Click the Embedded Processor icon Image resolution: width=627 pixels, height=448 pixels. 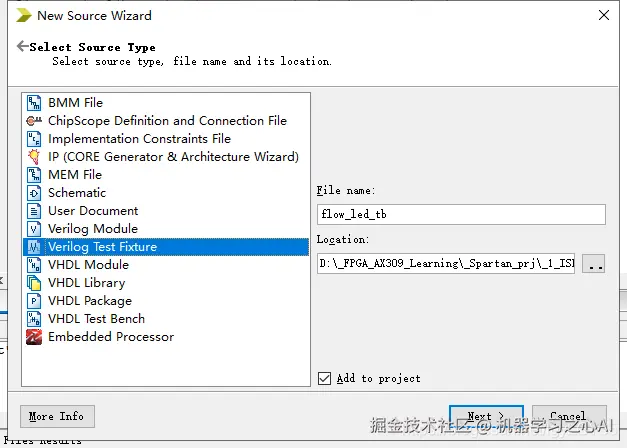click(x=34, y=337)
